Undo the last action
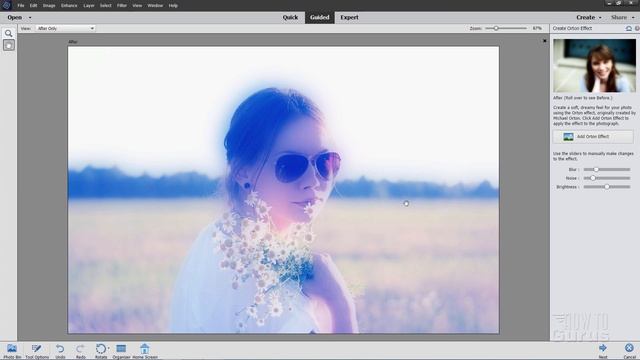The image size is (640, 360). coord(60,351)
